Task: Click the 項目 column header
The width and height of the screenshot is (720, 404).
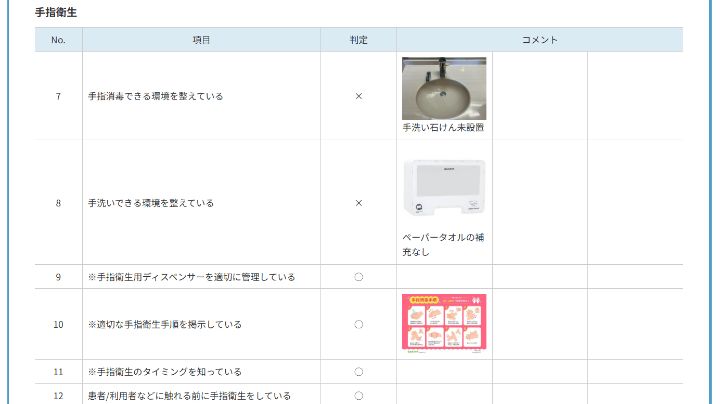Action: 201,40
